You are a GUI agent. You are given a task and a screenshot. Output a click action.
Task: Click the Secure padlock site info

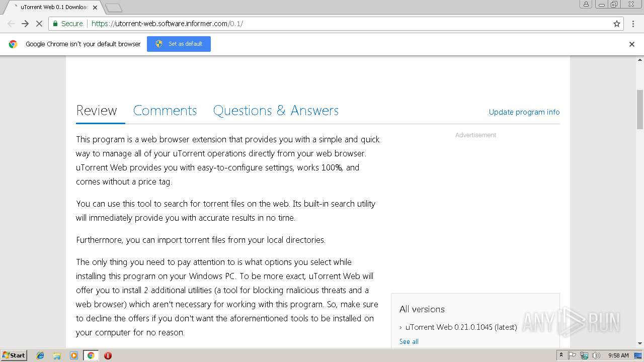pyautogui.click(x=67, y=24)
